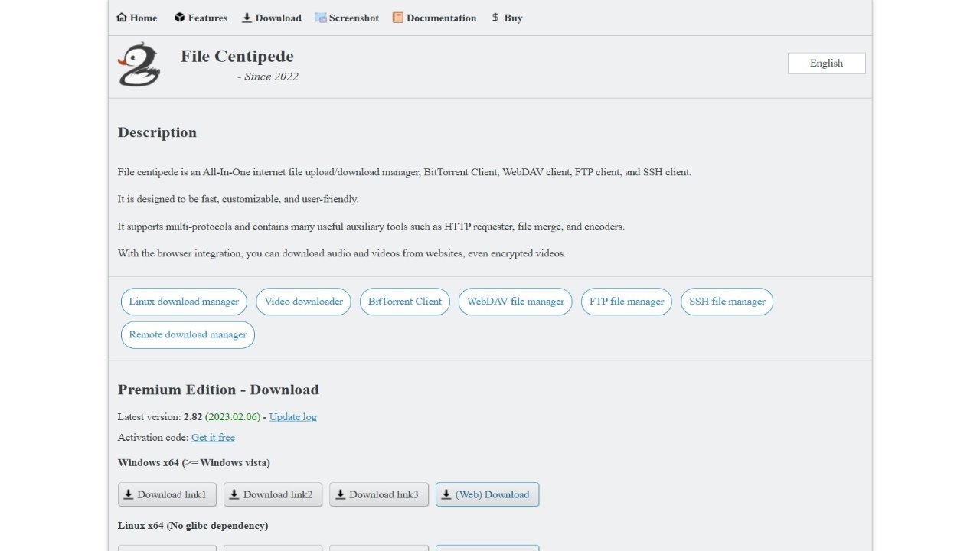Open the Linux download manager tag
Image resolution: width=980 pixels, height=551 pixels.
184,302
